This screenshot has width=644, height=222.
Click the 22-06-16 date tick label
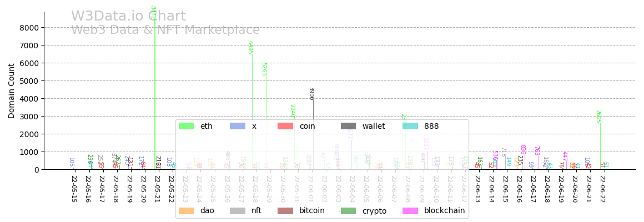(519, 189)
